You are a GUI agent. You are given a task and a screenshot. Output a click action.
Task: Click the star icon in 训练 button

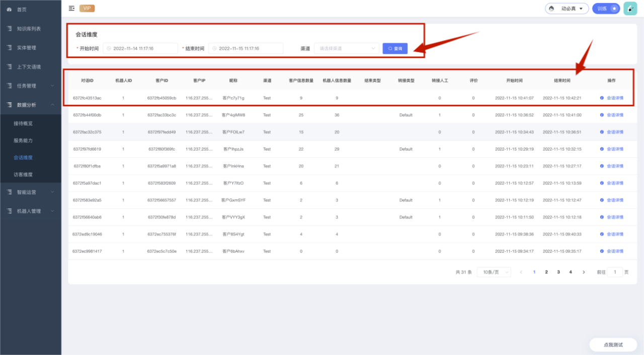pos(614,9)
